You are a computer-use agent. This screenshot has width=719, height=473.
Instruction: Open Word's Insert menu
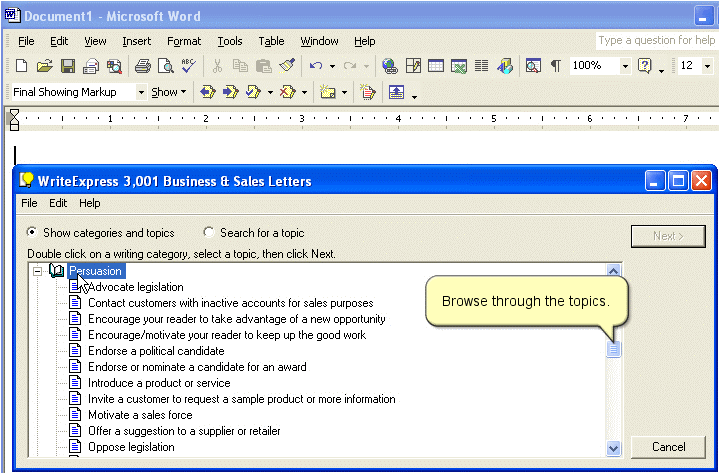tap(137, 41)
